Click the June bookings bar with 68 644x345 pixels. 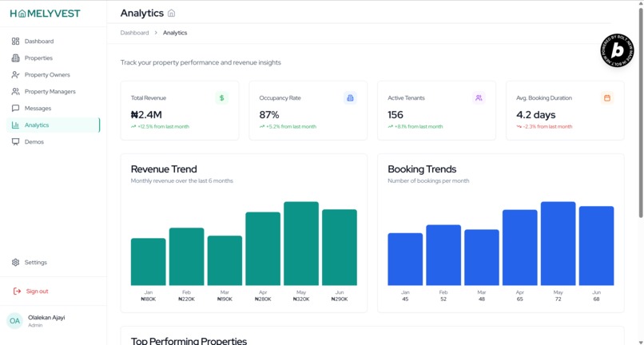click(x=596, y=246)
